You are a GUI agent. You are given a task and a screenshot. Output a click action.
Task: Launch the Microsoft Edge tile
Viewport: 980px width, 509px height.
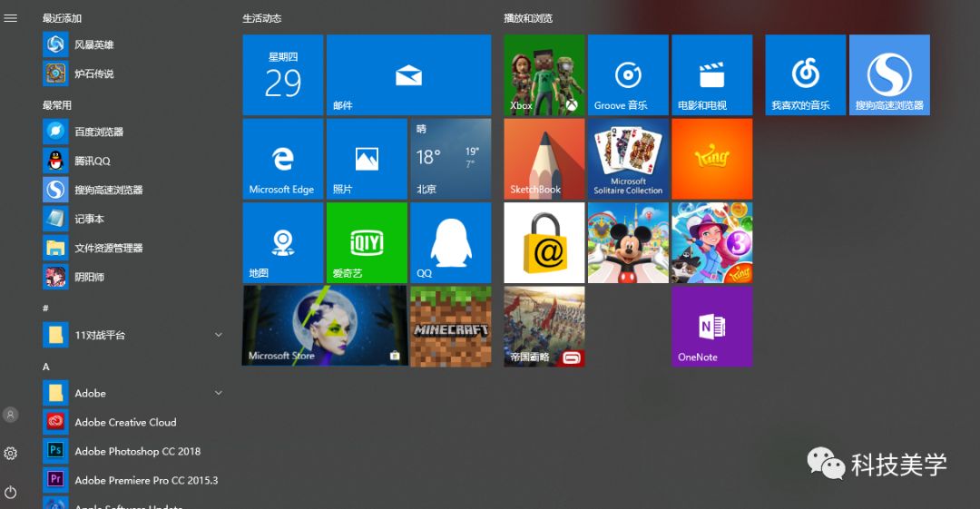click(x=283, y=159)
